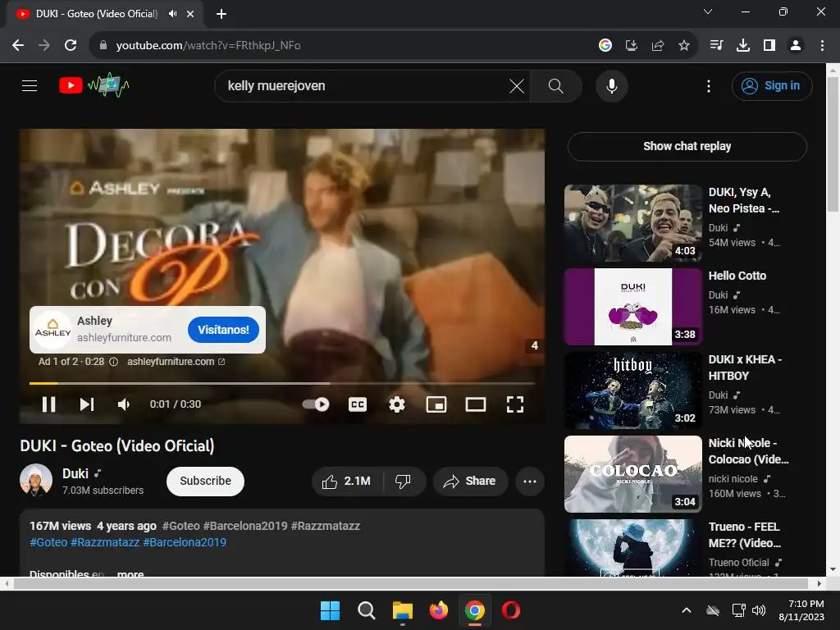Screen dimensions: 840x630
Task: Enable miniplayer mode
Action: tap(436, 404)
